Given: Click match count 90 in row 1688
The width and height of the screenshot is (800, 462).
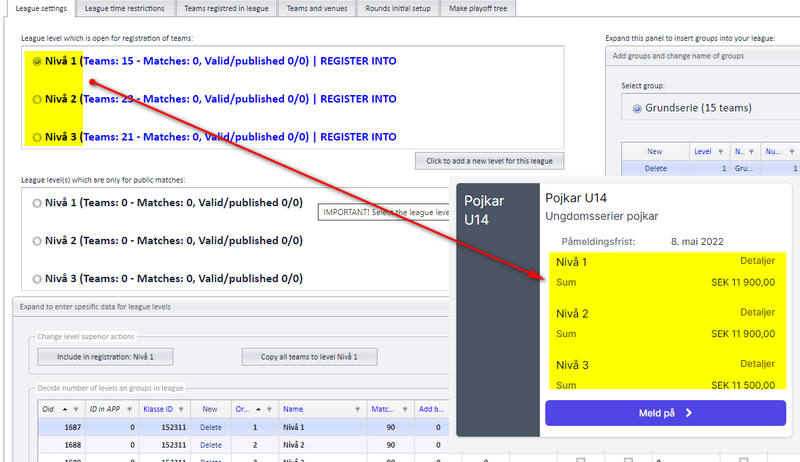Looking at the screenshot, I should pos(391,445).
